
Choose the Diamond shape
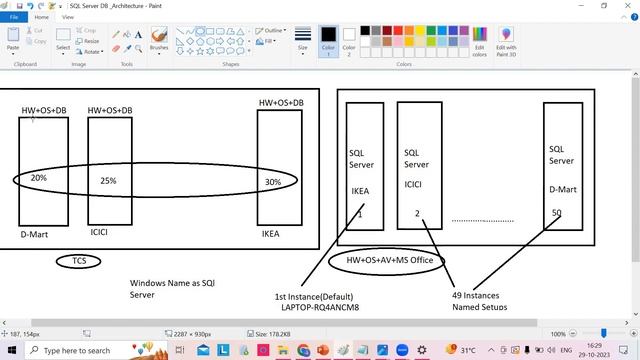(x=190, y=41)
